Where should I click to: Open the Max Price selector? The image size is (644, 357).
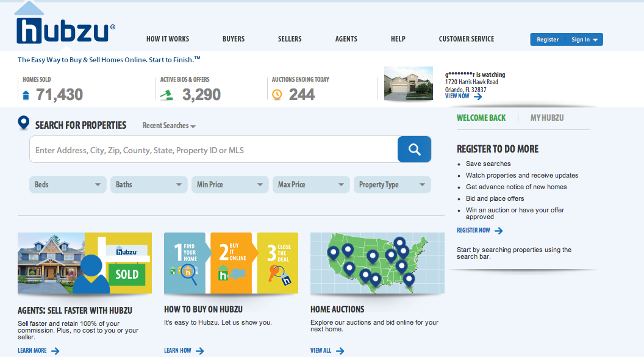coord(311,184)
